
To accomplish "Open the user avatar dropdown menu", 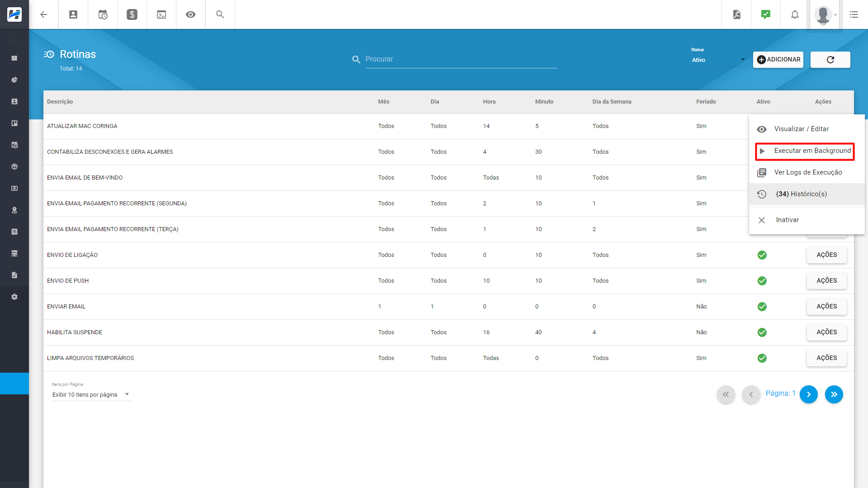I will point(826,14).
